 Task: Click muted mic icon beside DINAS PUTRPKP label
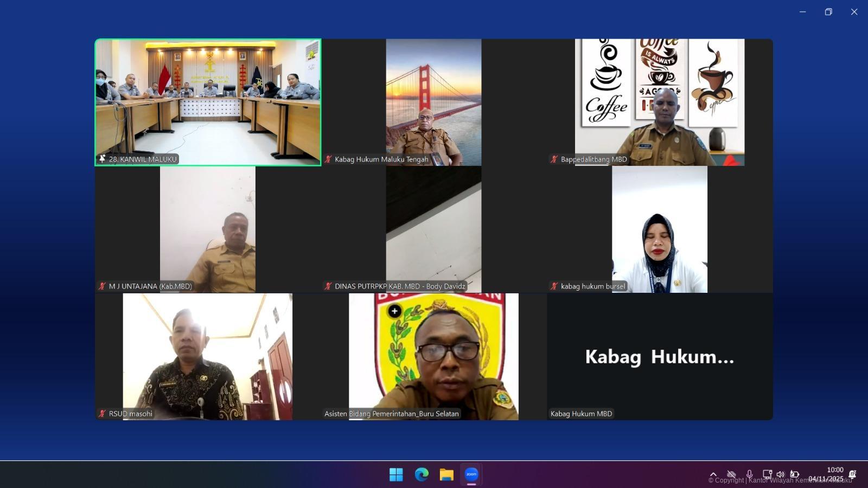coord(328,286)
